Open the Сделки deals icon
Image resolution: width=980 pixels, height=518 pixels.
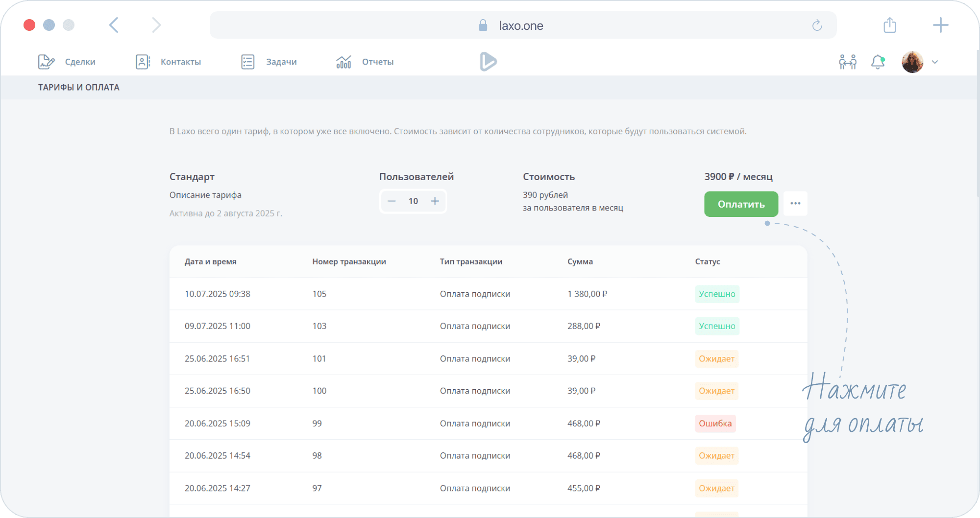click(46, 62)
